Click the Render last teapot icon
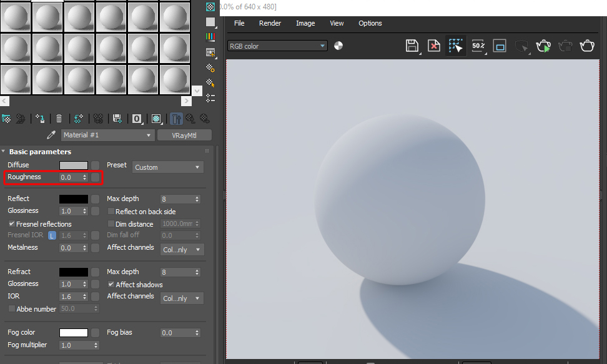The width and height of the screenshot is (607, 364). point(587,46)
